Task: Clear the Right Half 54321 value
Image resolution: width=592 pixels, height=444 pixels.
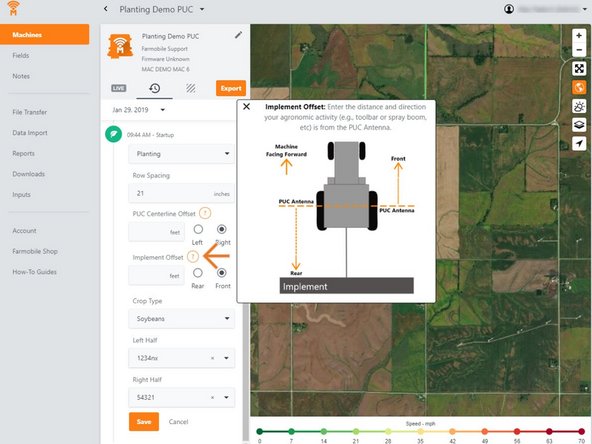Action: pos(212,397)
